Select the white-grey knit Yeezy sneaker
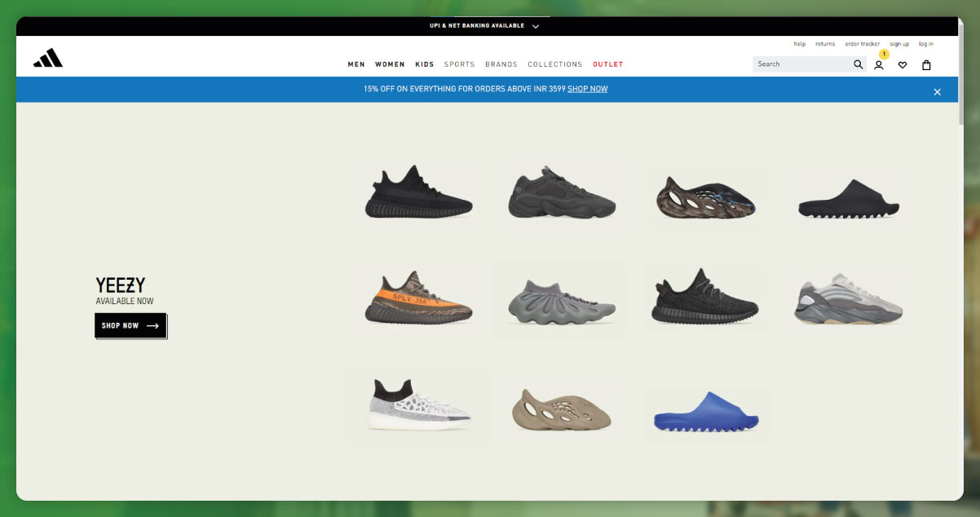Screen dimensions: 980x517 pyautogui.click(x=418, y=404)
